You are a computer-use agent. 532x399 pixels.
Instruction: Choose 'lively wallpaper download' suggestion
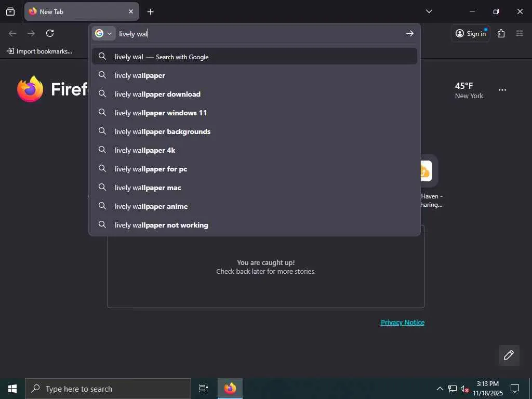255,94
